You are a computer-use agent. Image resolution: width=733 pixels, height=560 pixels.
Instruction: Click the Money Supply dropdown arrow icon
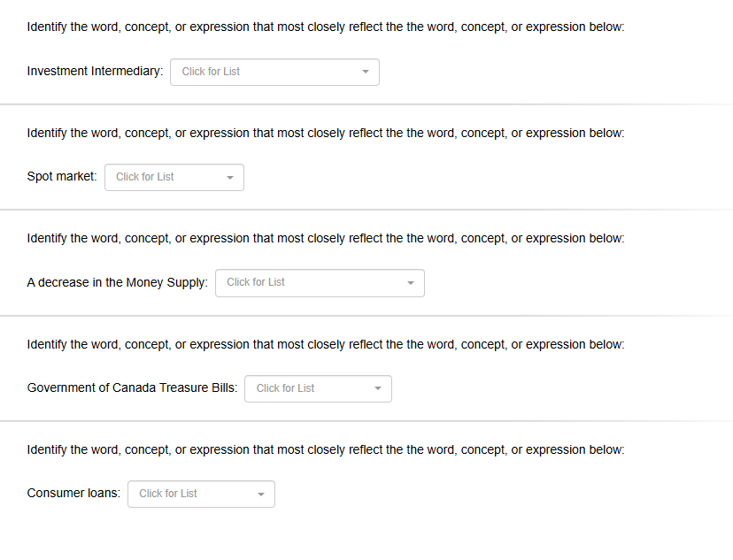click(409, 282)
